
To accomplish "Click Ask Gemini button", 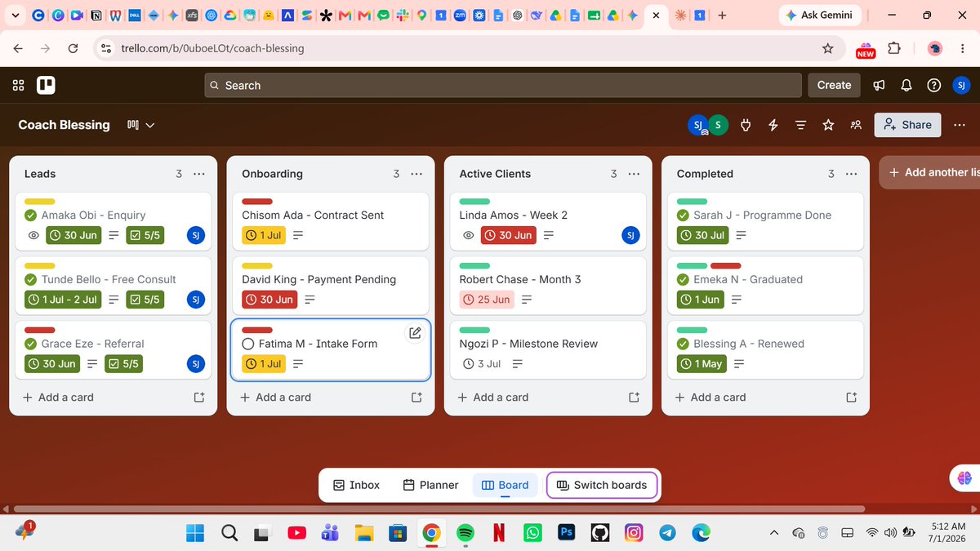I will [x=819, y=16].
